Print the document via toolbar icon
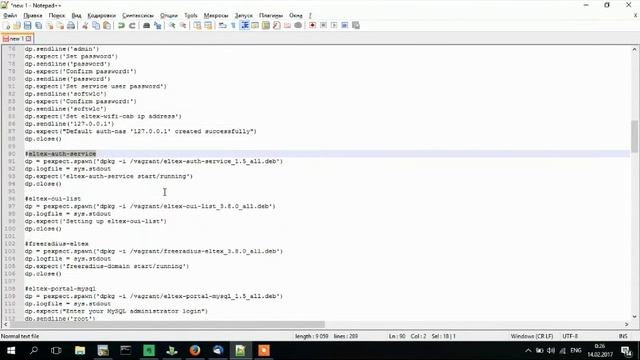This screenshot has height=360, width=640. 71,25
